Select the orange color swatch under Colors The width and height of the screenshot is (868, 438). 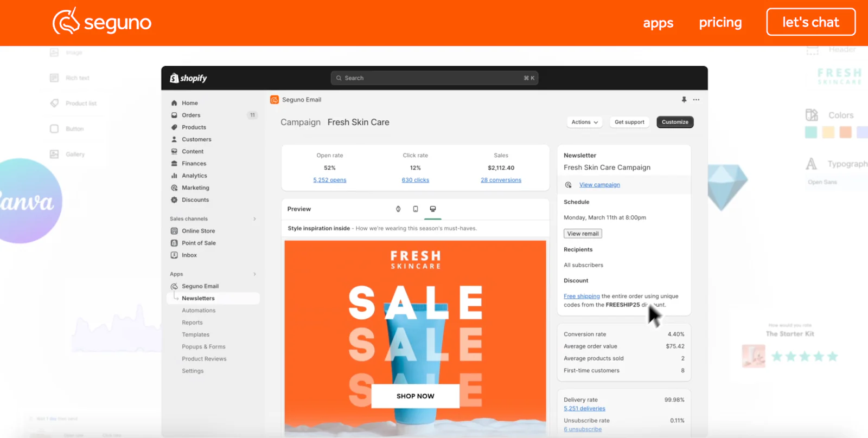pyautogui.click(x=846, y=132)
